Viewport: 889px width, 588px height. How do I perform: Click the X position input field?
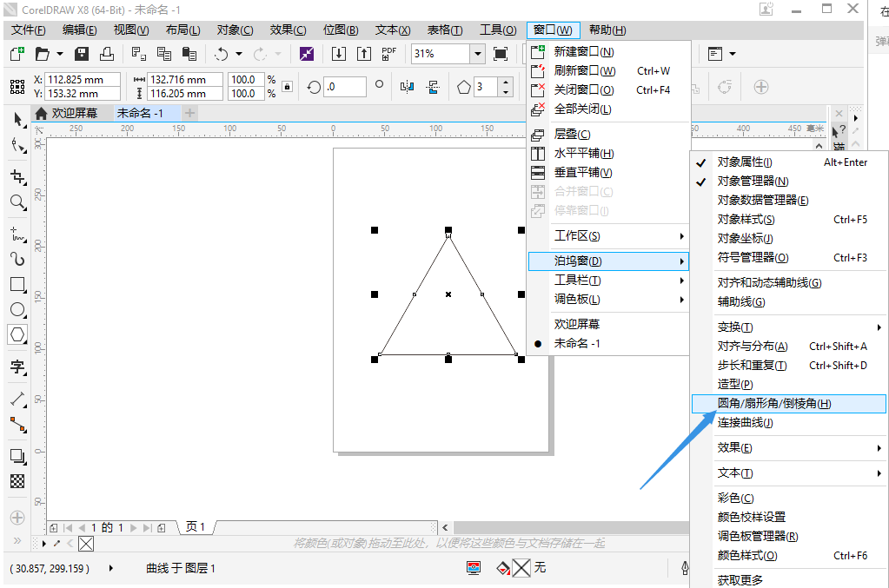[x=83, y=80]
